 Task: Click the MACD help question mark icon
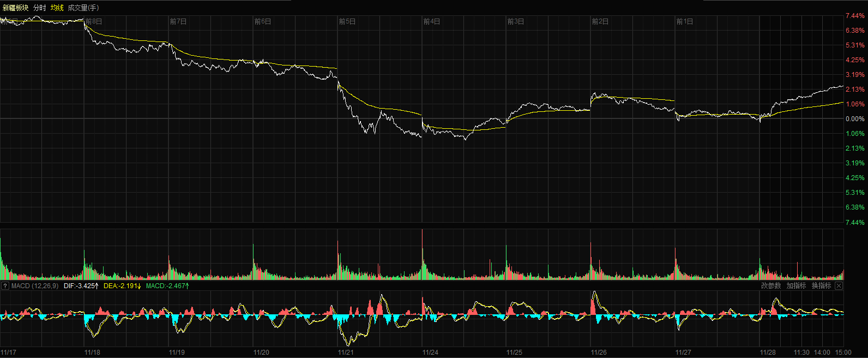[x=5, y=286]
